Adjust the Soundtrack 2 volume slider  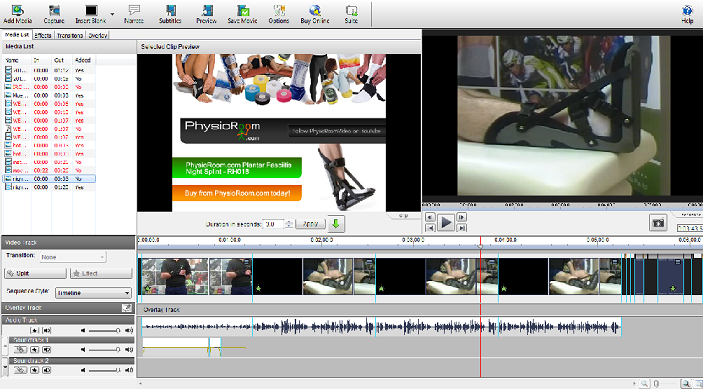click(104, 370)
